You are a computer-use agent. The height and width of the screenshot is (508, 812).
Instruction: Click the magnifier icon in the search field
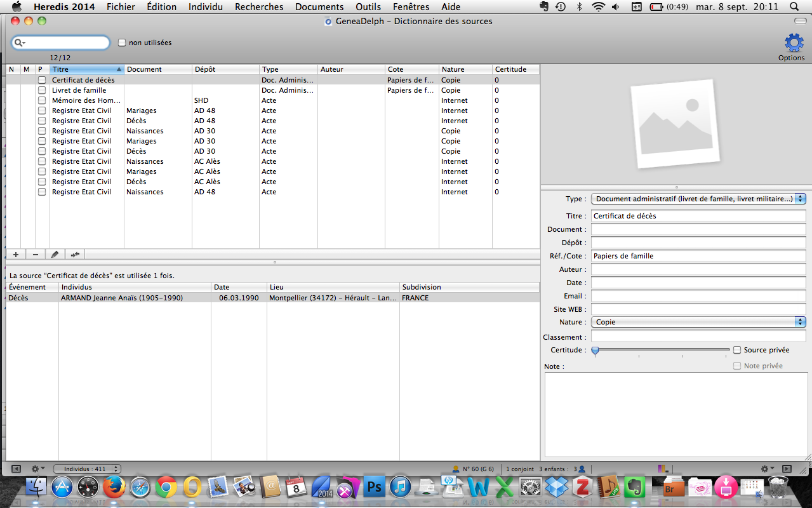(x=19, y=43)
